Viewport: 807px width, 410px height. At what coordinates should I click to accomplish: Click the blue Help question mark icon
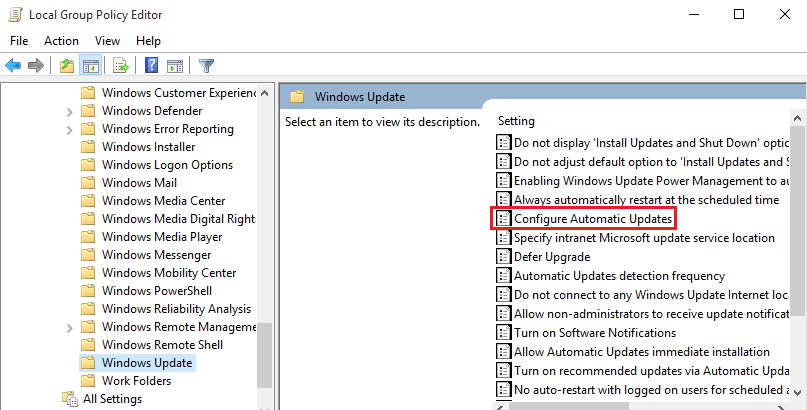point(151,66)
